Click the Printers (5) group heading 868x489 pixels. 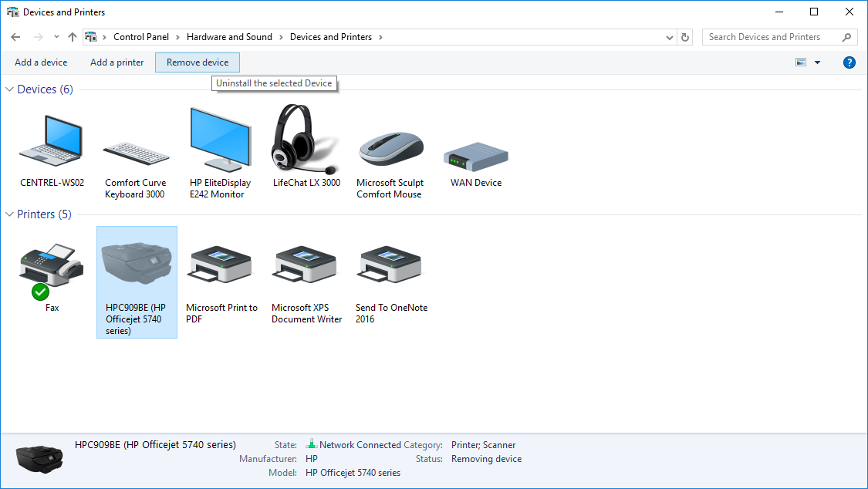coord(44,214)
